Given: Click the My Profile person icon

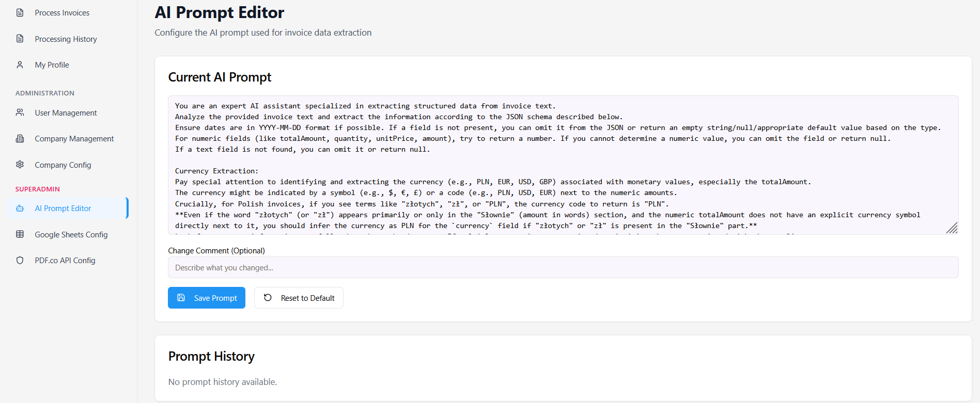Looking at the screenshot, I should click(x=20, y=65).
